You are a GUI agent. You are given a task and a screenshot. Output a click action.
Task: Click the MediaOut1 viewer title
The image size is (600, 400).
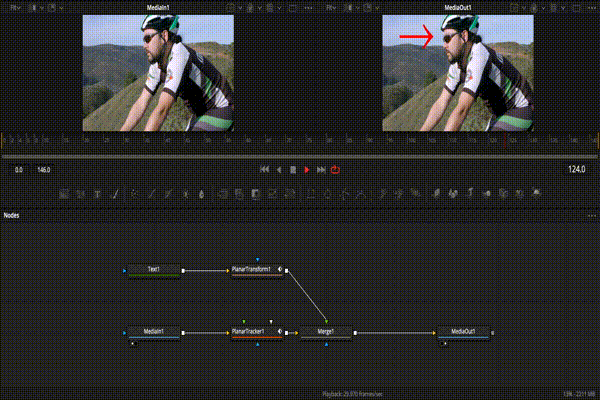coord(458,7)
